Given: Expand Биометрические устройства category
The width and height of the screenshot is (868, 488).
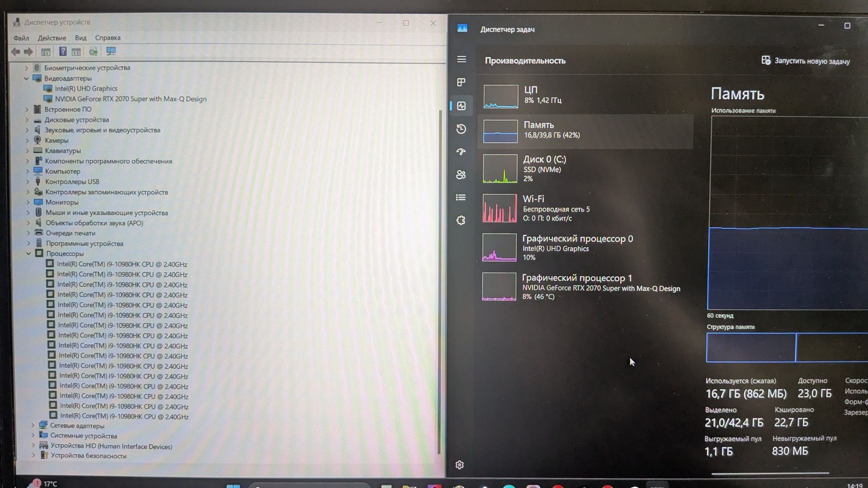Looking at the screenshot, I should (26, 68).
